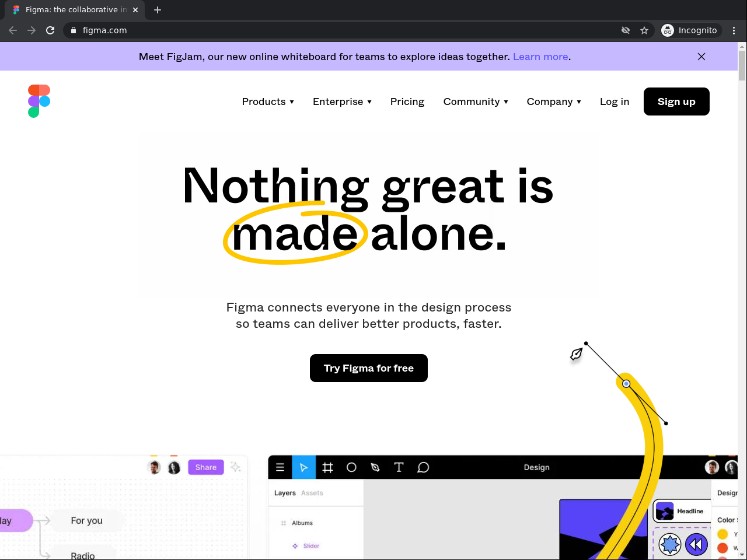
Task: Expand the Enterprise dropdown menu
Action: coord(342,101)
